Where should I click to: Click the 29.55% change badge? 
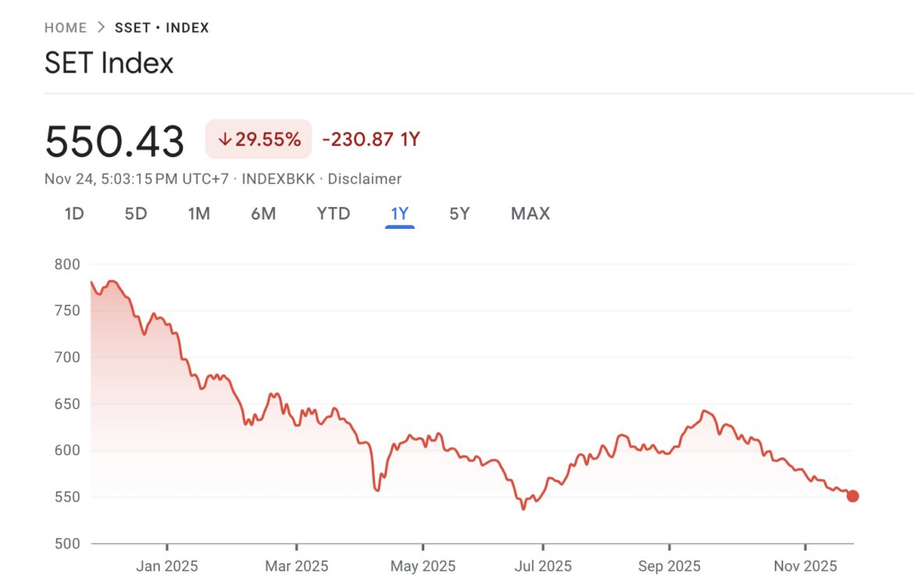coord(259,140)
